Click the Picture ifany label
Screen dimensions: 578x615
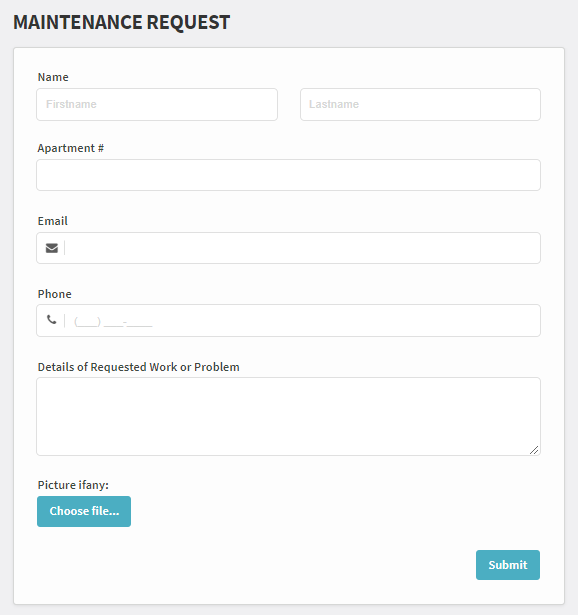(73, 485)
